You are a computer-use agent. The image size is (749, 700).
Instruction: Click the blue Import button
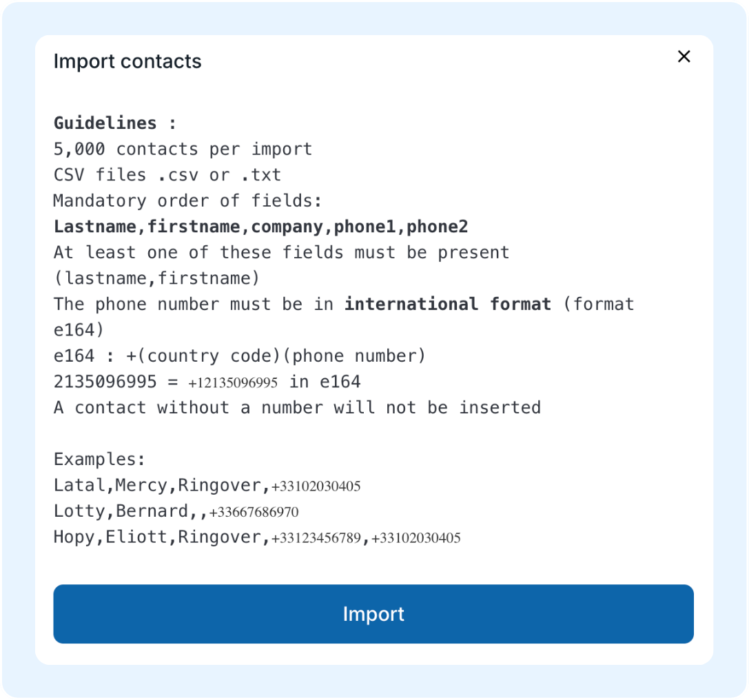click(x=373, y=614)
